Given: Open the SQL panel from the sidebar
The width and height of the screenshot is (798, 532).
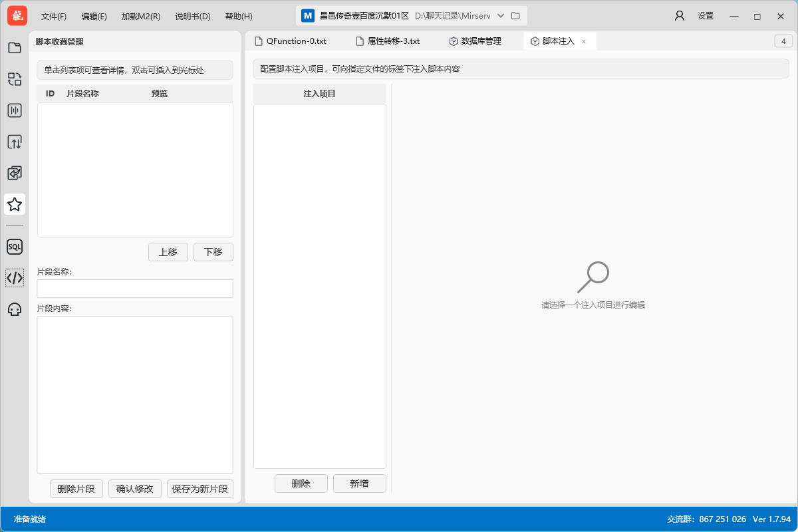Looking at the screenshot, I should [15, 247].
